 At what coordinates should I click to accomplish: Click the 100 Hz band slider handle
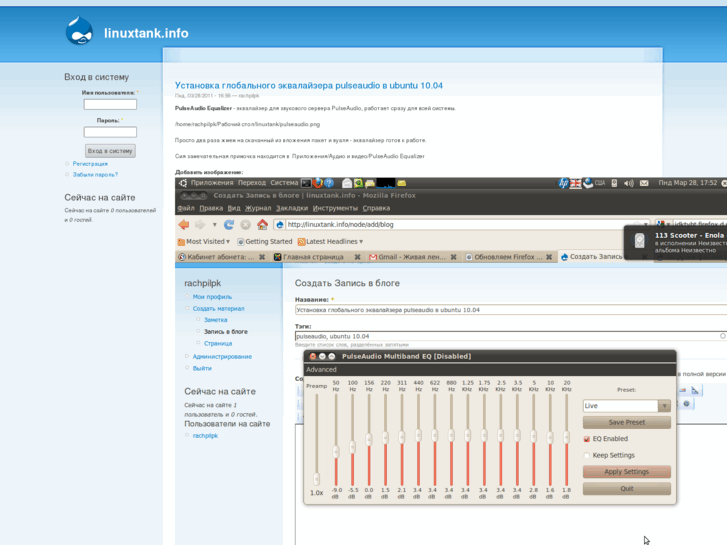352,447
